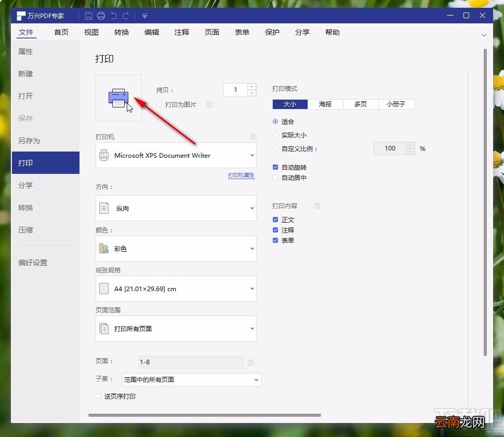The height and width of the screenshot is (437, 504).
Task: Open the 注释 menu tab
Action: (182, 32)
